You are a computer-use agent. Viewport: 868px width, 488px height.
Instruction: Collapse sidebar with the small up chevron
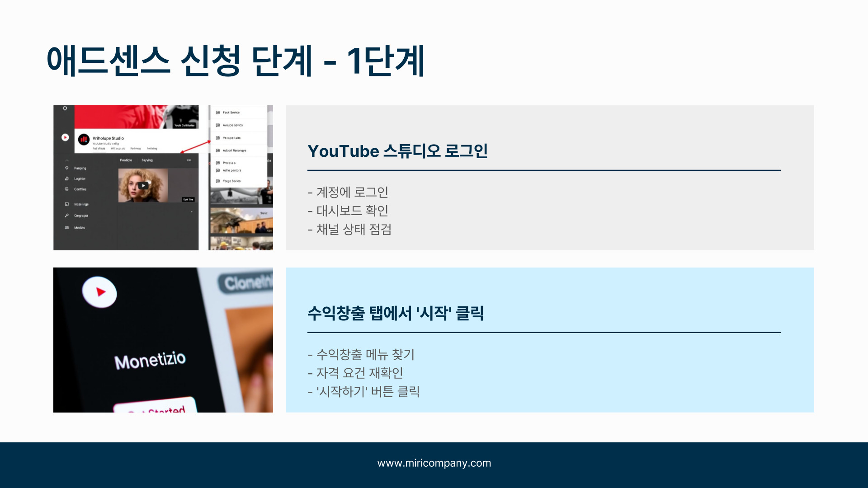click(67, 160)
